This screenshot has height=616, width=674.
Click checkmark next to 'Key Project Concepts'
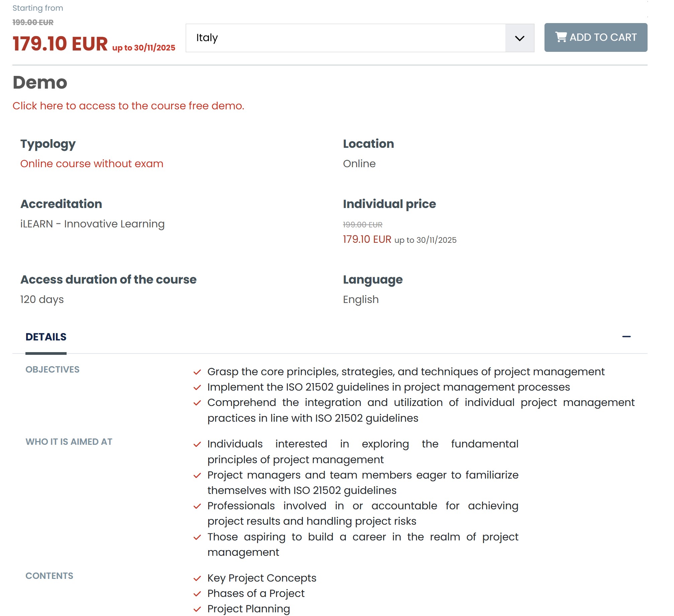coord(197,578)
